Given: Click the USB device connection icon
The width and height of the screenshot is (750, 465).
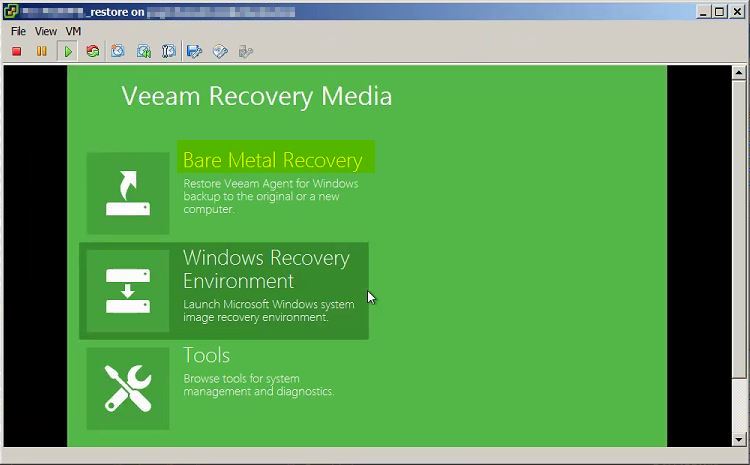Looking at the screenshot, I should [245, 51].
